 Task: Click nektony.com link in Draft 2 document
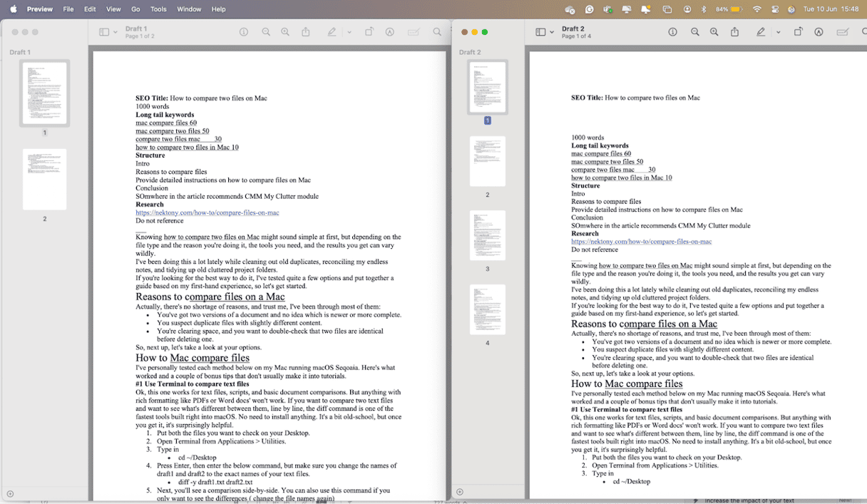click(641, 242)
